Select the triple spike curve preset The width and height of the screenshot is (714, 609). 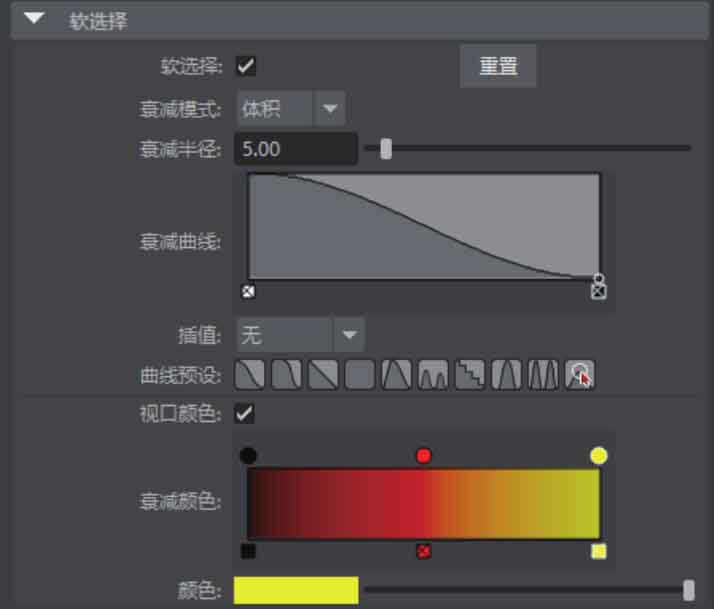point(543,375)
